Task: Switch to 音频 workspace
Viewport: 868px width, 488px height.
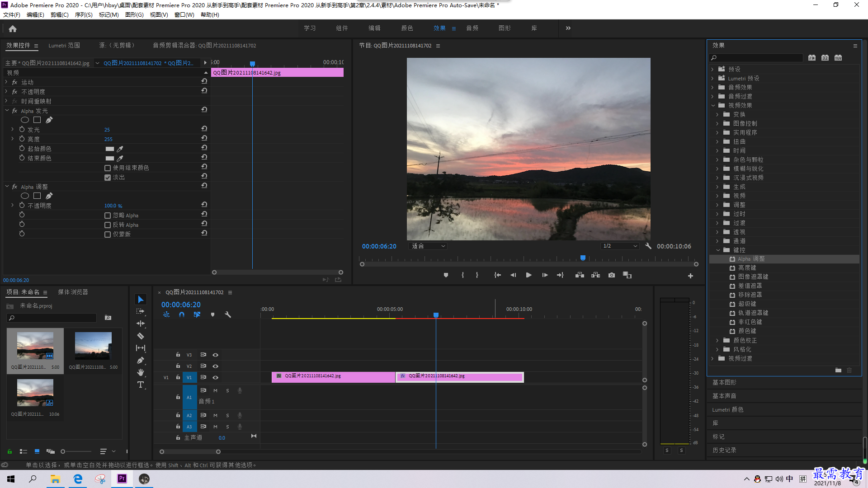Action: [472, 28]
